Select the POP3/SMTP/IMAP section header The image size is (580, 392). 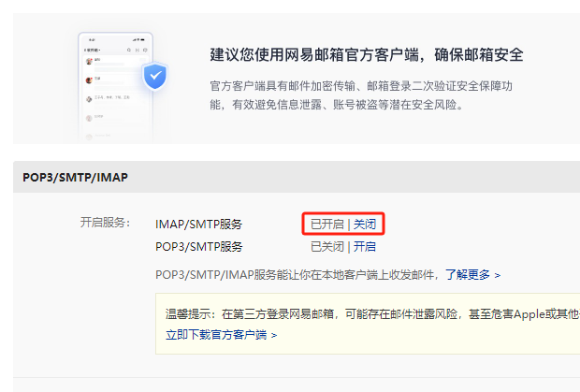point(75,177)
